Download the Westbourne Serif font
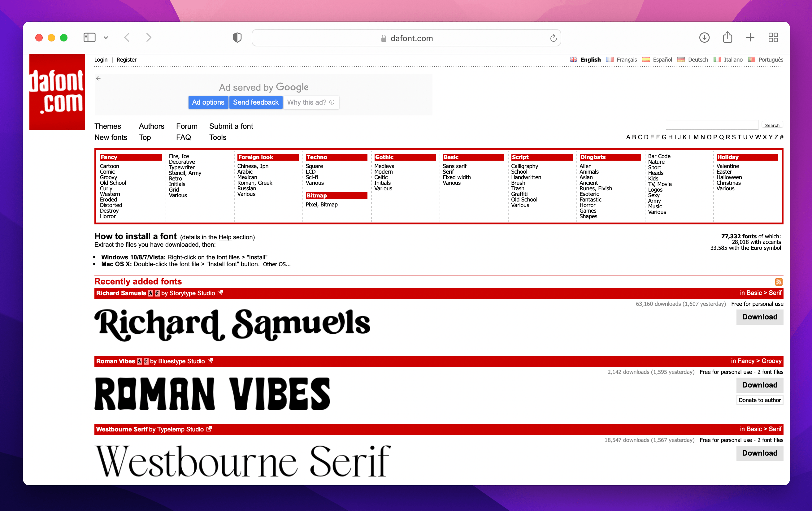 point(759,453)
